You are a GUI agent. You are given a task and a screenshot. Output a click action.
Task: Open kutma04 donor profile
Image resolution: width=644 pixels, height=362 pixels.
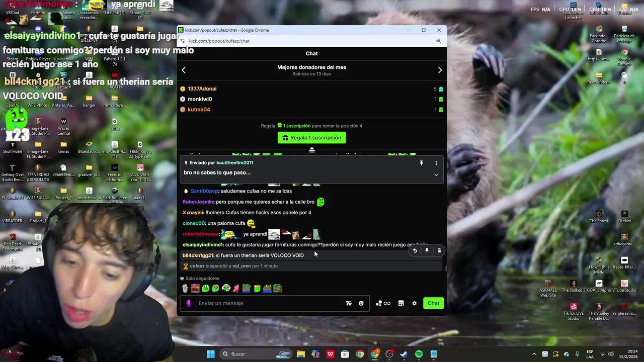(x=199, y=110)
